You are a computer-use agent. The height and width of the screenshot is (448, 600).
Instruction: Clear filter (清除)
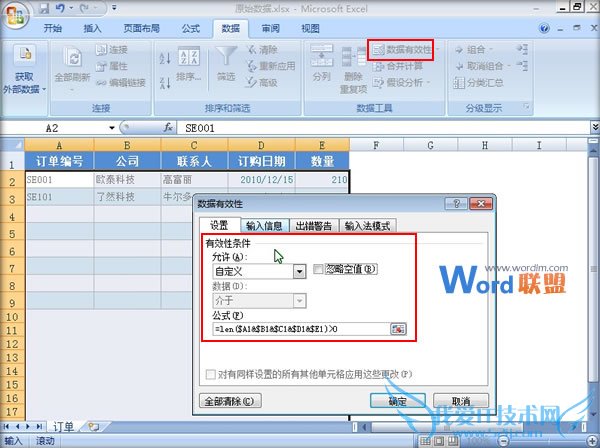pos(263,50)
